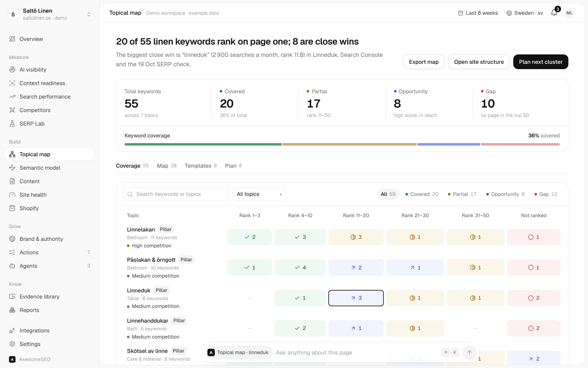Open the Saltö Linen workspace switcher

coord(49,14)
